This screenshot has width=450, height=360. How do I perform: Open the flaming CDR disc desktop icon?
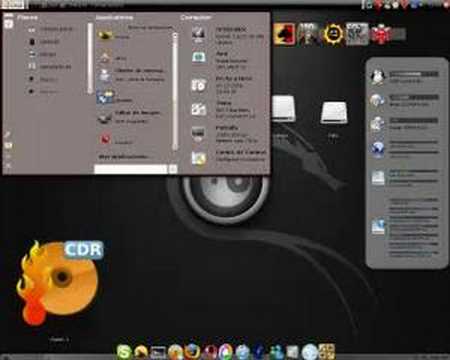(60, 282)
